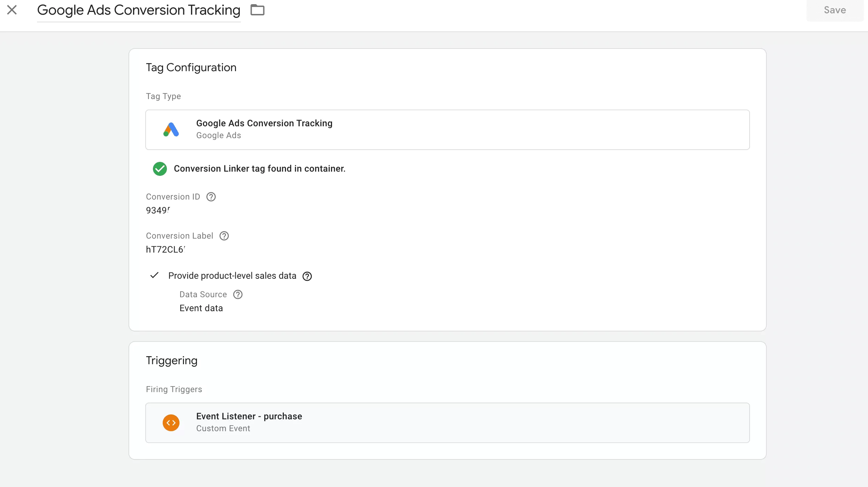Image resolution: width=868 pixels, height=487 pixels.
Task: Open help for Conversion Label
Action: [x=224, y=236]
